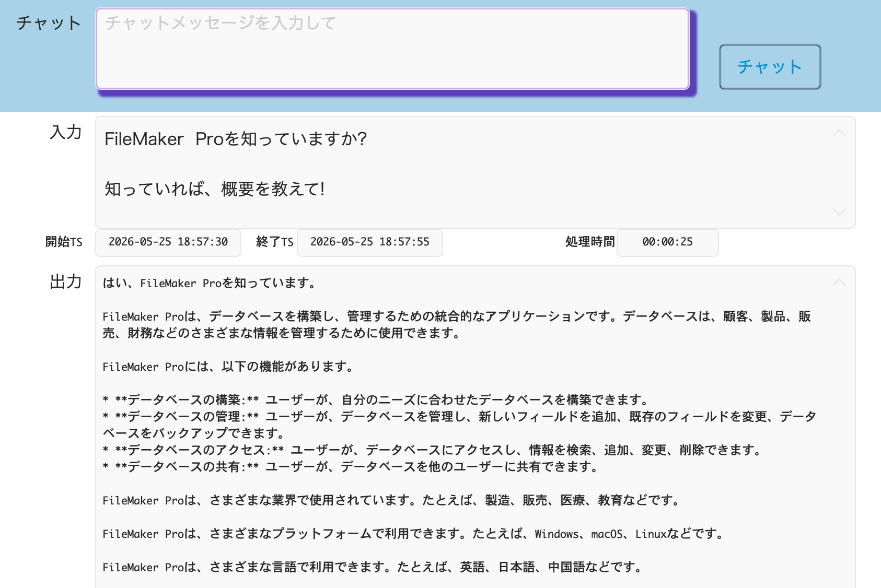The image size is (881, 588).
Task: Click the line mentioning 英語、日本語、中国語
Action: pyautogui.click(x=373, y=567)
